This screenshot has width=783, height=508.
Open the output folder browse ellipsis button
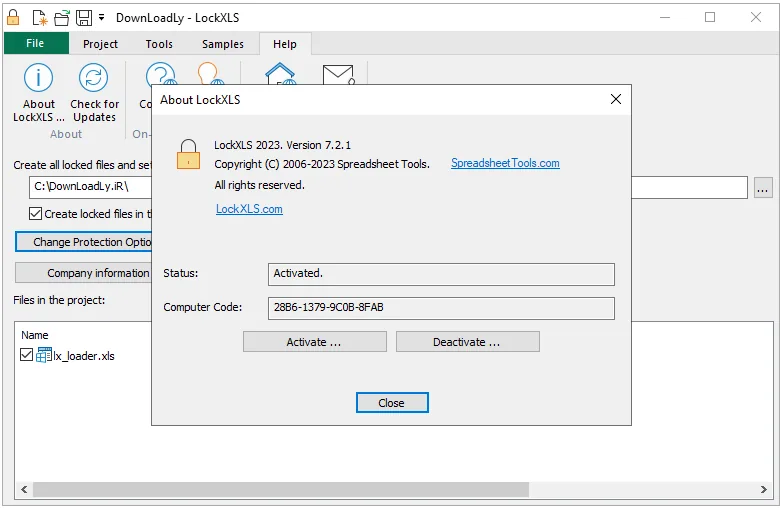click(763, 188)
